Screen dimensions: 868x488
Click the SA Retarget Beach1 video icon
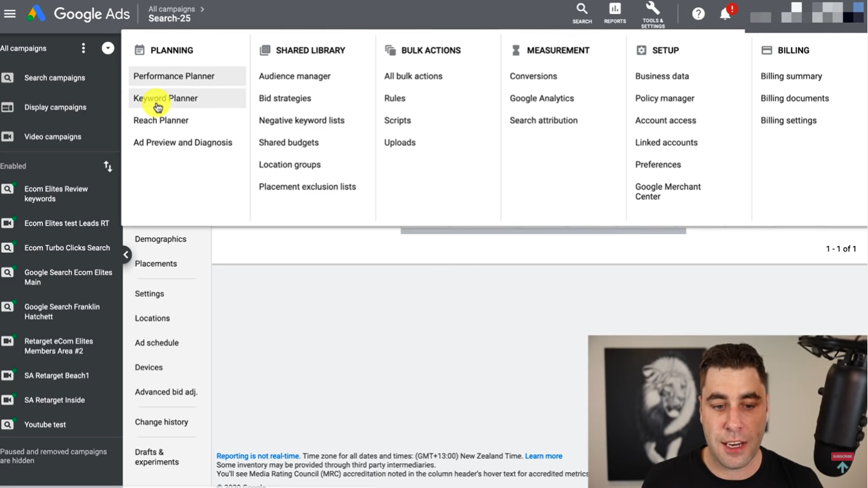pos(8,376)
